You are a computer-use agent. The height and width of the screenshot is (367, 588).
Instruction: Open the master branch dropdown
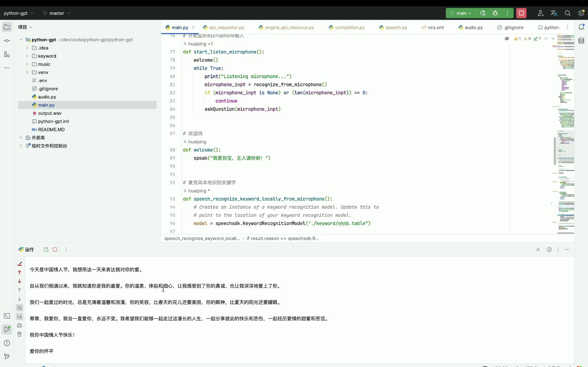coord(57,13)
